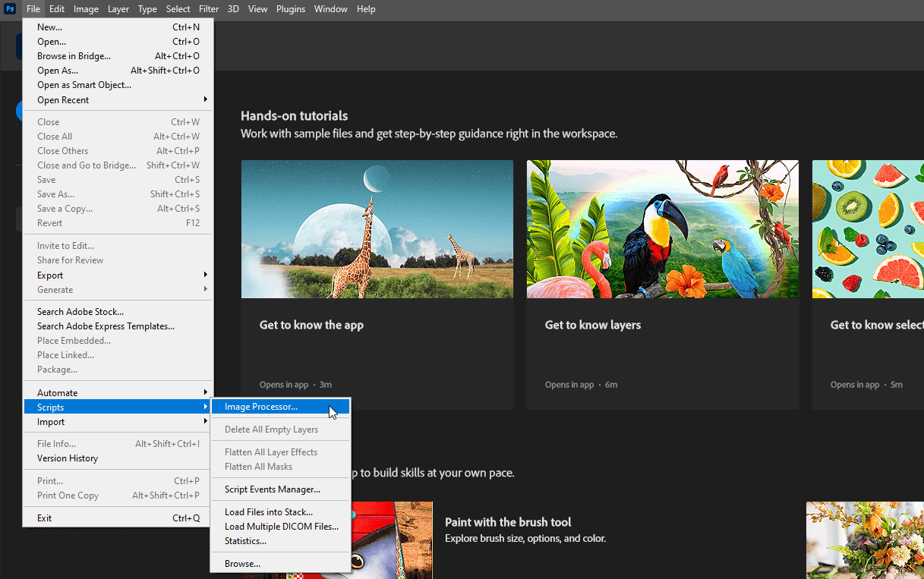The width and height of the screenshot is (924, 579).
Task: Click the File menu in menu bar
Action: pos(33,9)
